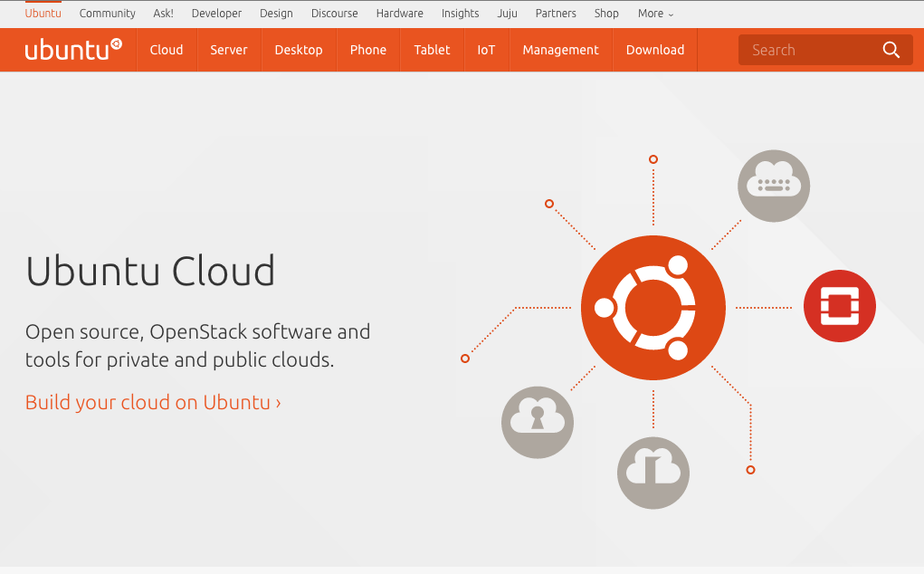
Task: Select the red OpenStack logo icon
Action: pos(839,306)
